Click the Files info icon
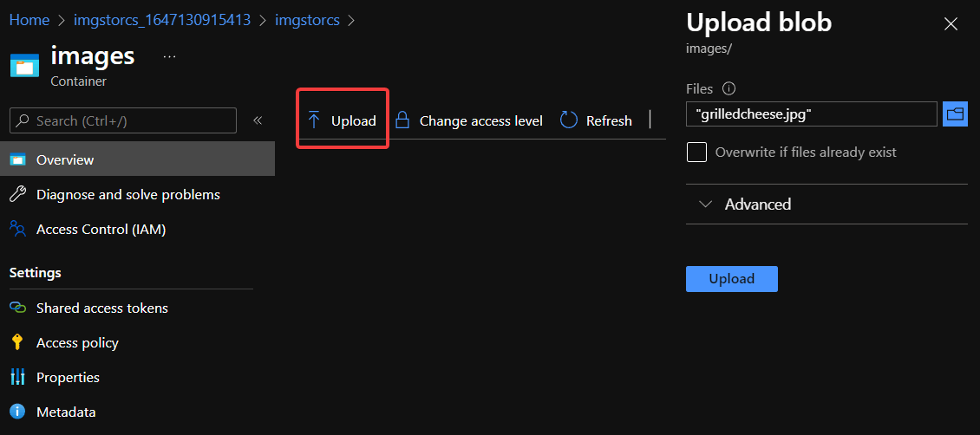Screen dimensions: 980x435 (x=728, y=88)
